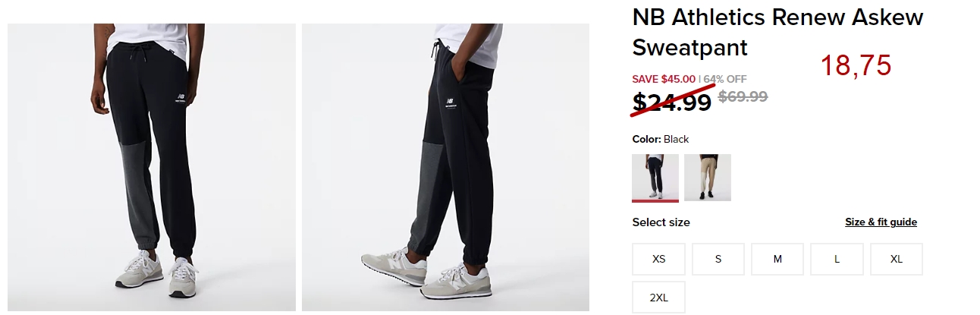Click the Color: Black label

(661, 139)
